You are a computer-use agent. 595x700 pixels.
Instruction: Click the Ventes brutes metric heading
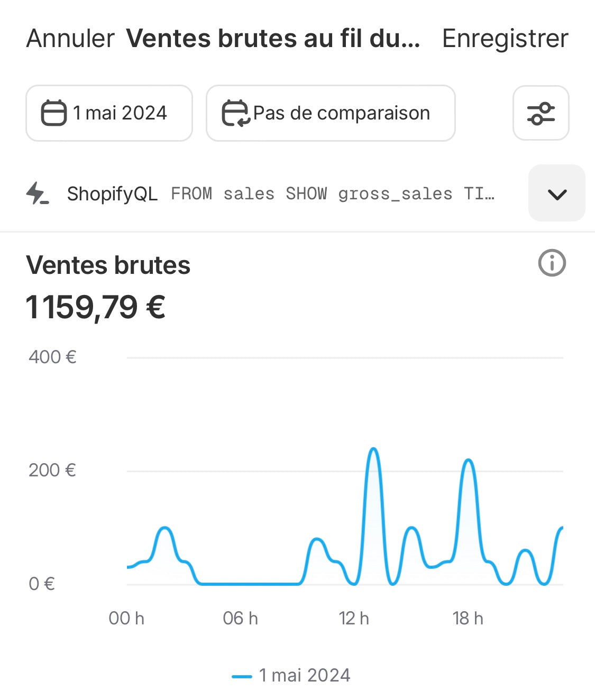point(108,265)
